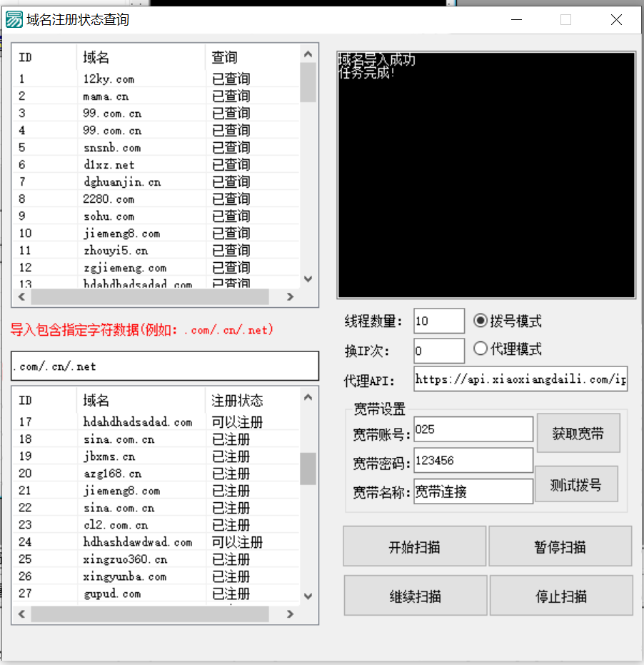Image resolution: width=644 pixels, height=665 pixels.
Task: Click the 宽带名称 input field
Action: coord(473,491)
